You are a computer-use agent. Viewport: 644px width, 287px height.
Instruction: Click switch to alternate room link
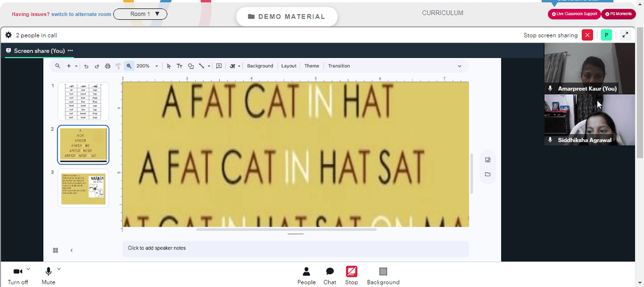81,14
